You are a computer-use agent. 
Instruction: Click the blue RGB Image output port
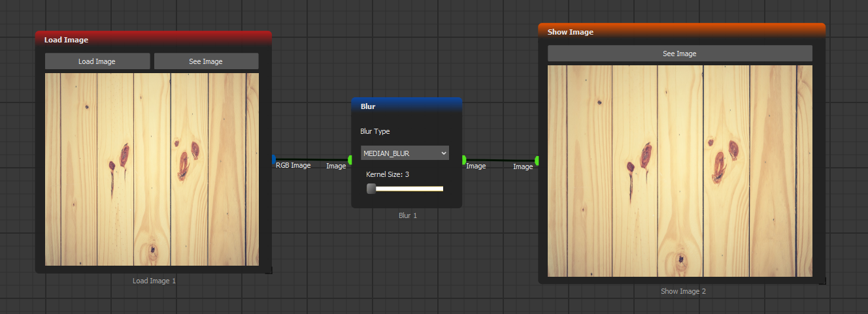(x=273, y=159)
